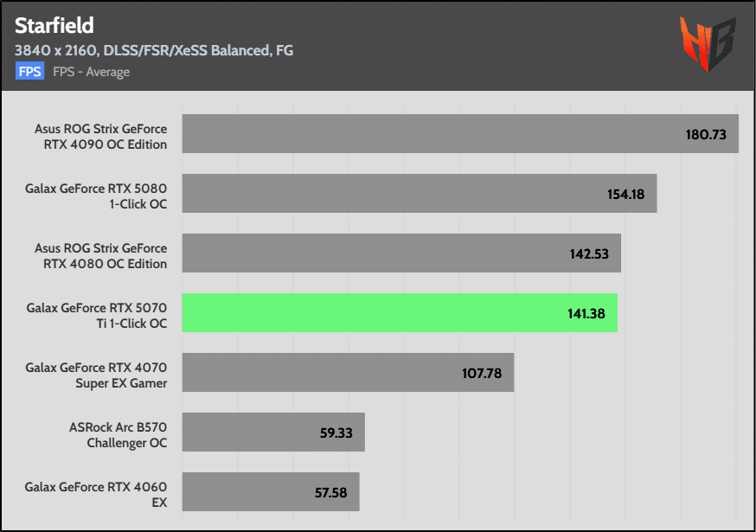
Task: Click the value 142.53
Action: click(x=589, y=254)
